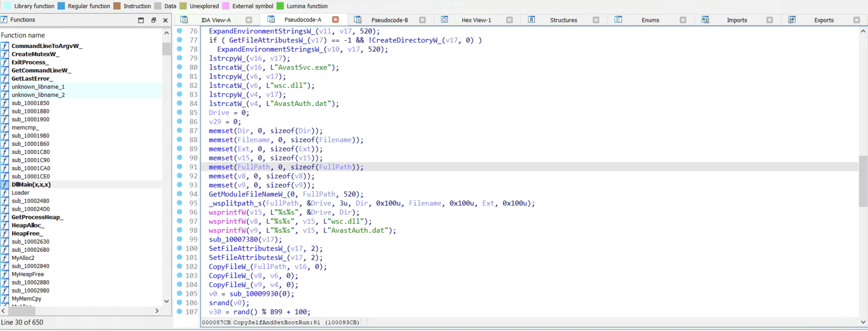Toggle the breakpoint dot on line 94
Screen dimensions: 868x331
179,194
